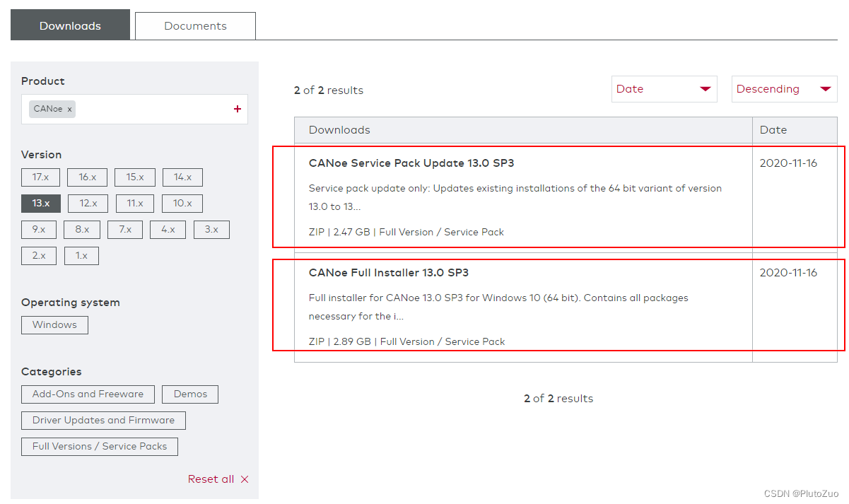
Task: Click the results count above the table
Action: 329,90
